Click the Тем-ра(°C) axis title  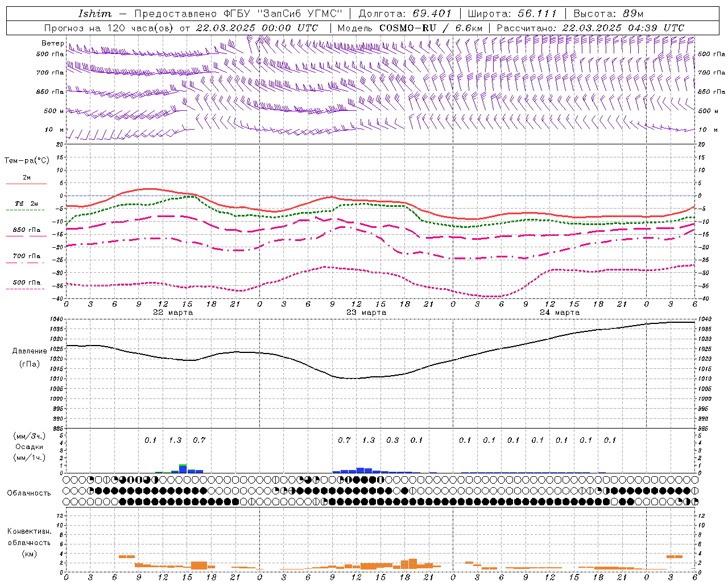tap(27, 161)
